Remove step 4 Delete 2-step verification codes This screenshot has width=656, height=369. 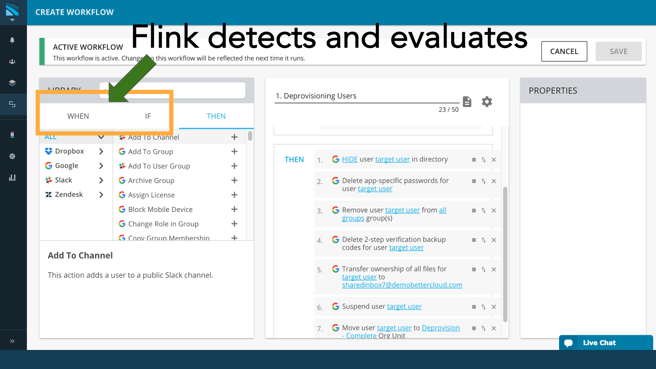pos(494,240)
